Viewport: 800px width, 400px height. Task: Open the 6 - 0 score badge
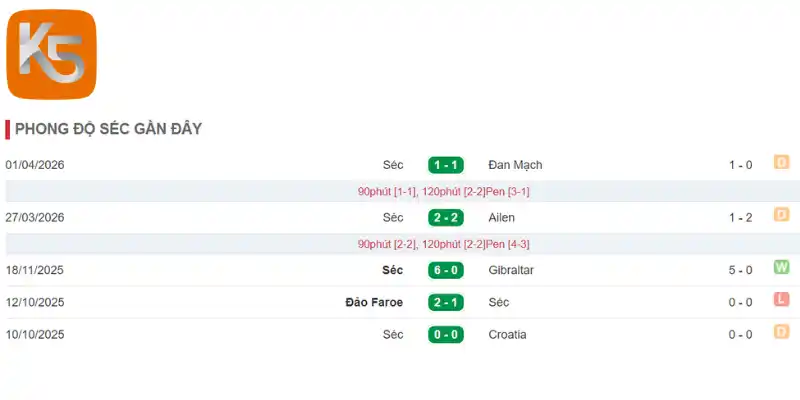pyautogui.click(x=446, y=270)
